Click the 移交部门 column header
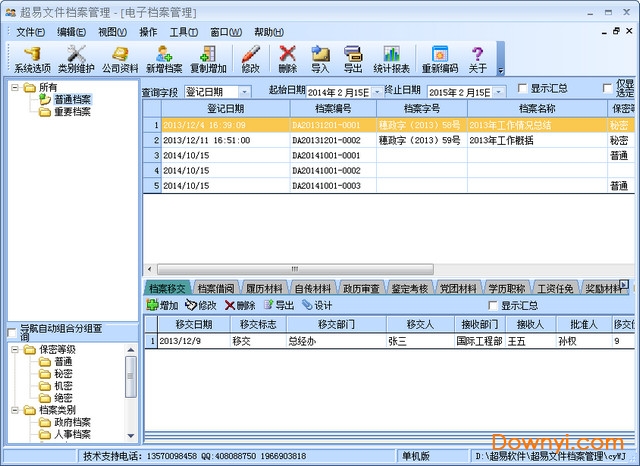 click(x=336, y=324)
